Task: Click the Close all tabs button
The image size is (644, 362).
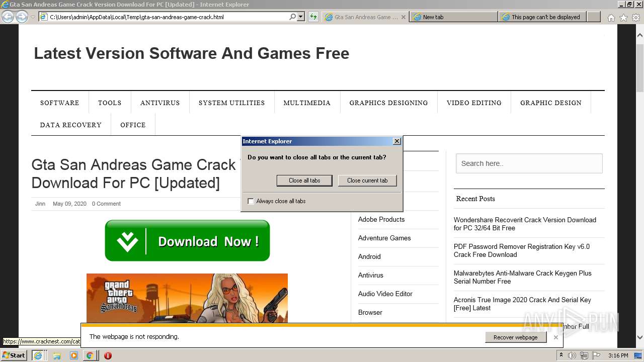Action: pyautogui.click(x=304, y=180)
